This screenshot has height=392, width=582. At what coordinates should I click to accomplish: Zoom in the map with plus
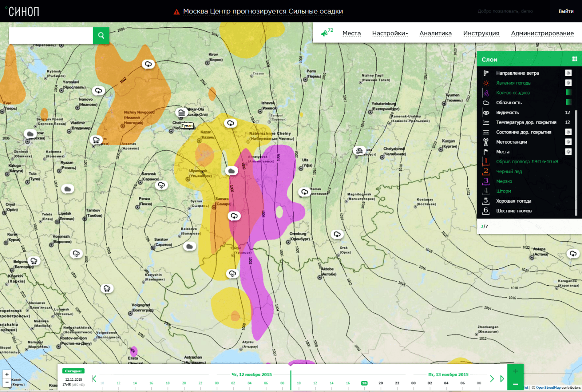tap(7, 374)
